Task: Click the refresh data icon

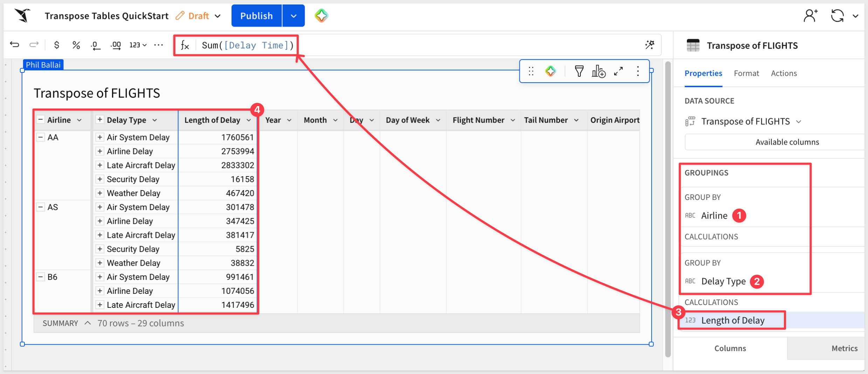Action: coord(837,16)
